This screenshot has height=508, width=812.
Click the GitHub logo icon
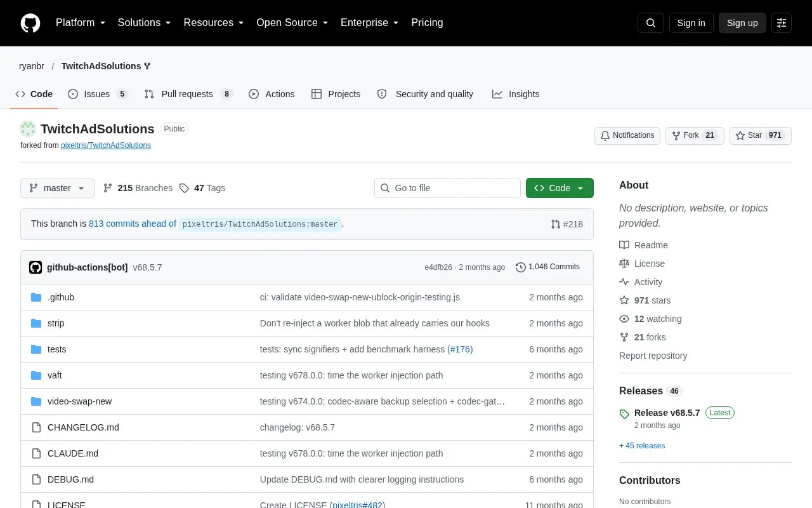click(30, 23)
